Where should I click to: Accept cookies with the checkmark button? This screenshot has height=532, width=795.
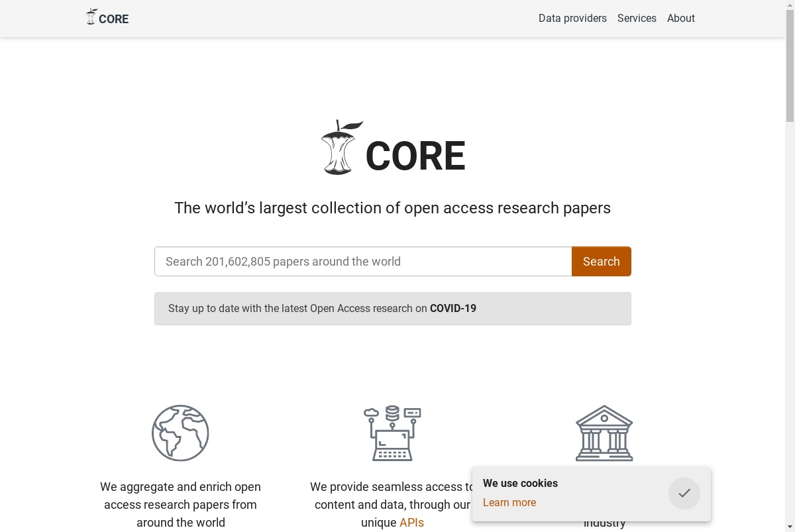[x=684, y=493]
